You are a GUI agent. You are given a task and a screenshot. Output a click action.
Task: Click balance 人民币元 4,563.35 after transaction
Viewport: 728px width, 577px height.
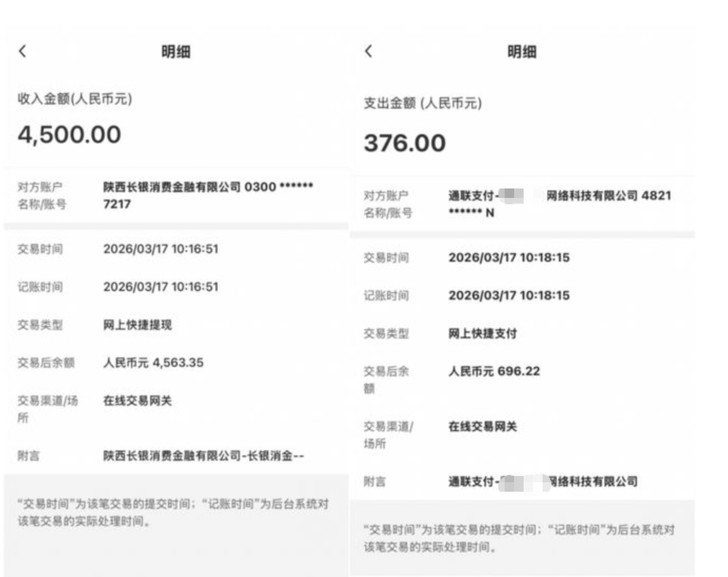[x=154, y=362]
